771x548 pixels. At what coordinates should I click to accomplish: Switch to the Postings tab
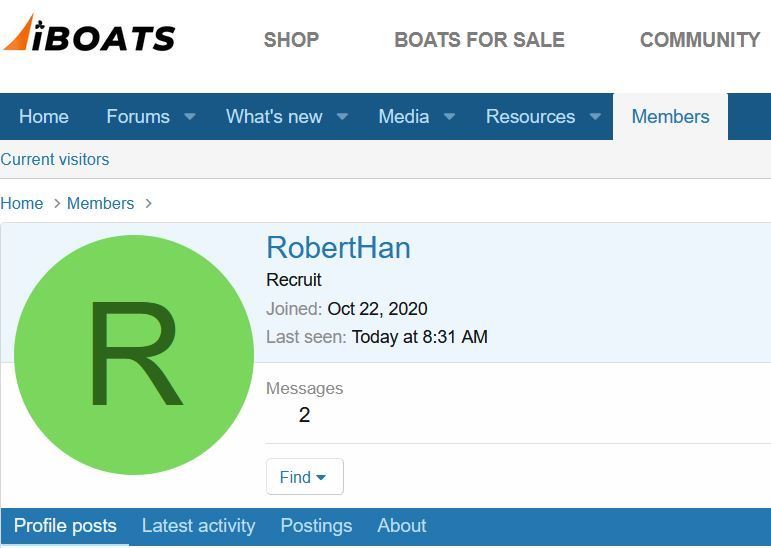[x=316, y=526]
